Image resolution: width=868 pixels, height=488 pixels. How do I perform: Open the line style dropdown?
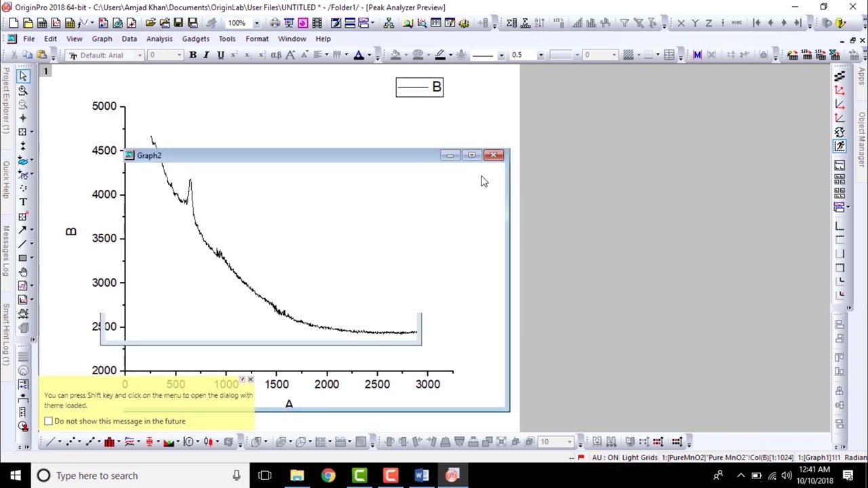[x=501, y=55]
